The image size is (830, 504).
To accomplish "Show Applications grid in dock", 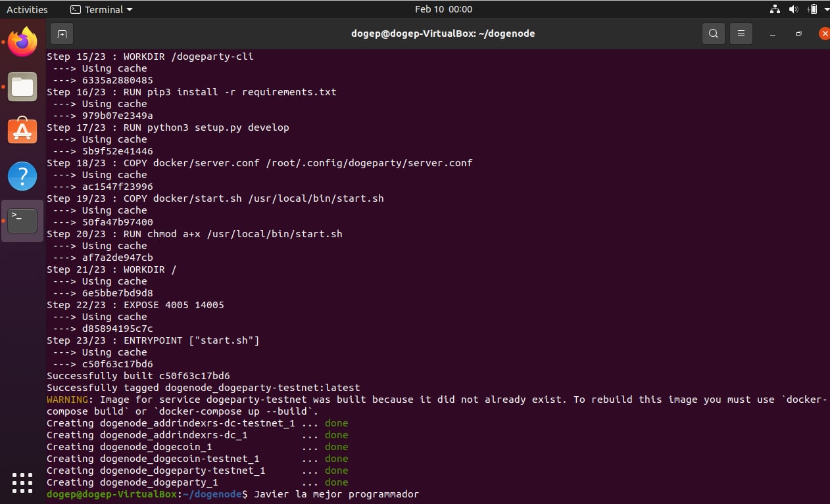I will (22, 483).
